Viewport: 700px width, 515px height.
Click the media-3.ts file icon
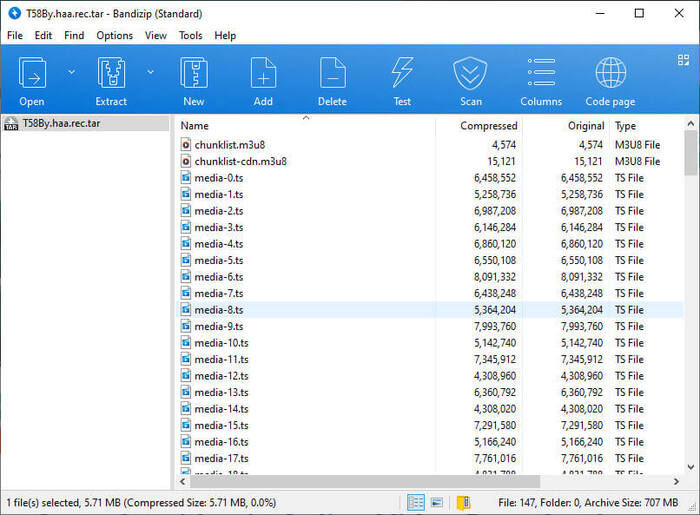point(186,227)
